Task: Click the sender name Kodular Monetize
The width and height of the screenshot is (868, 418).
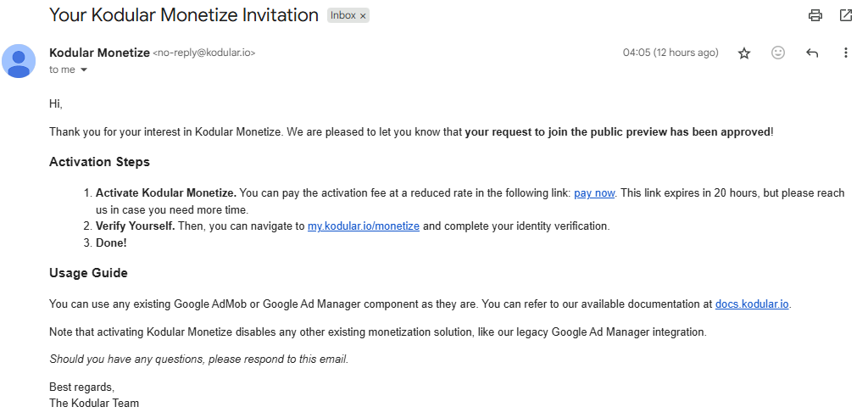Action: pyautogui.click(x=100, y=53)
